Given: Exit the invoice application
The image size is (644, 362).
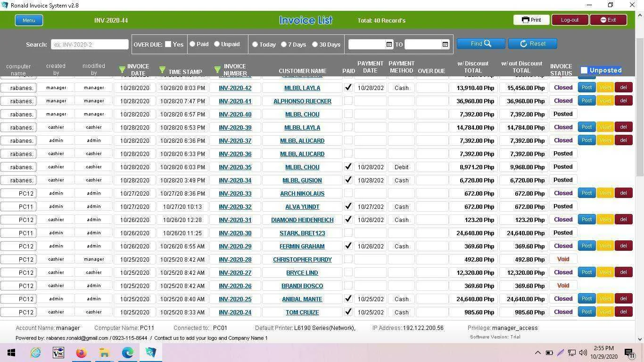Looking at the screenshot, I should (608, 20).
